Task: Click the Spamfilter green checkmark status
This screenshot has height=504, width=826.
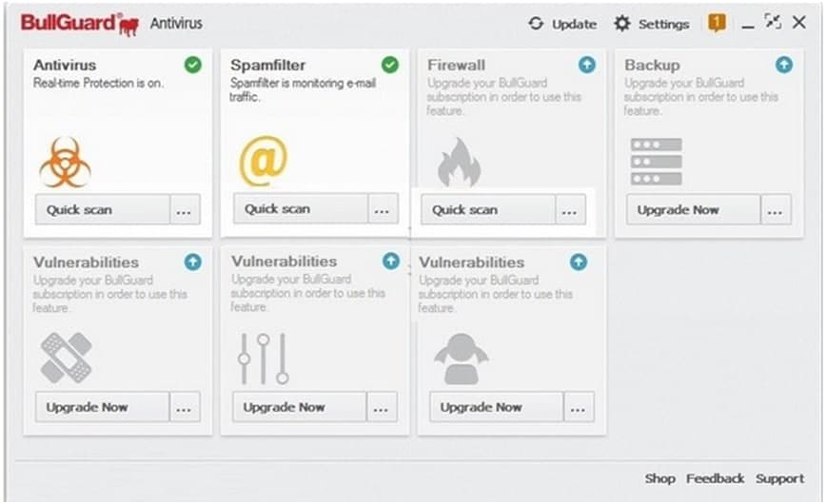Action: 390,65
